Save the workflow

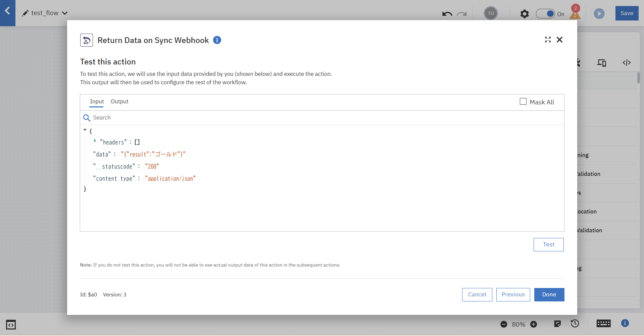click(x=627, y=13)
